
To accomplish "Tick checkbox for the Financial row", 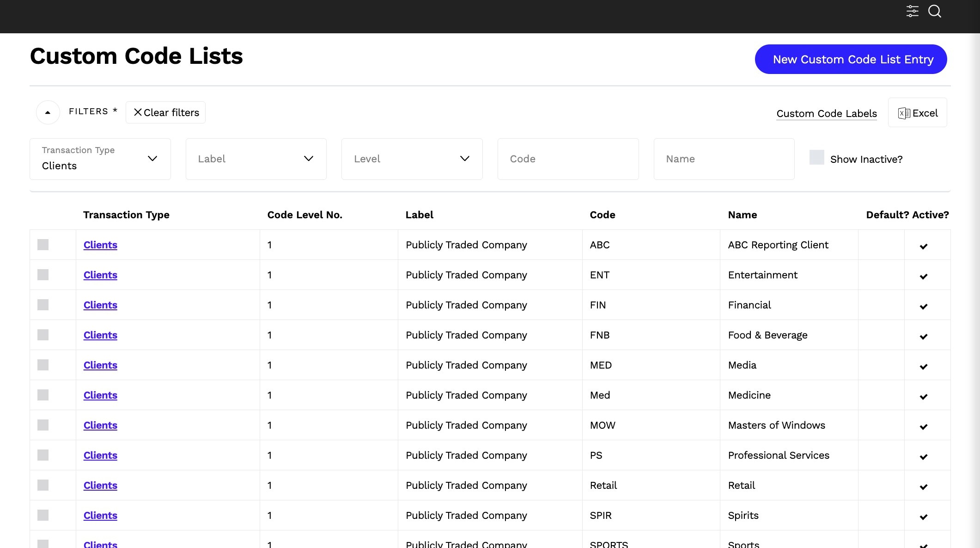I will 43,305.
